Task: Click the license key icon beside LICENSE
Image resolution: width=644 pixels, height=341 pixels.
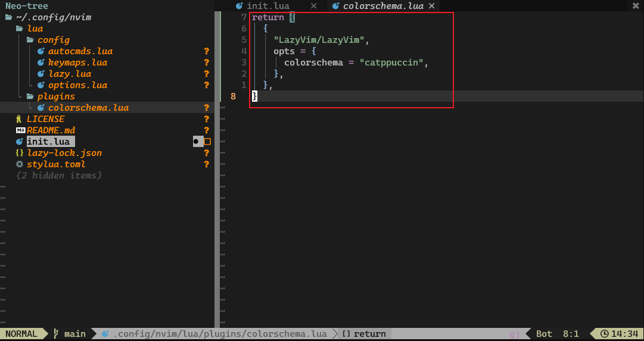Action: [18, 119]
